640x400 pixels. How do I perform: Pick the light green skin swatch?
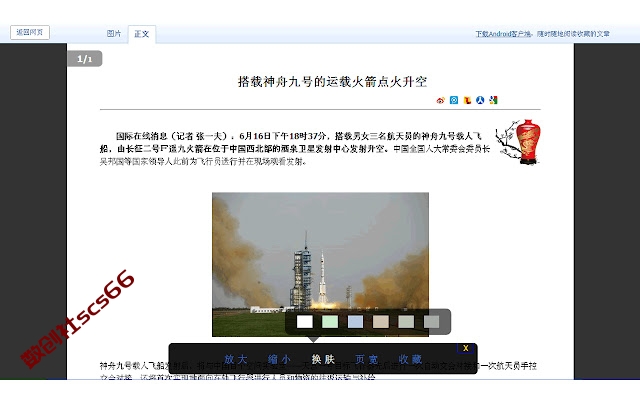[x=330, y=322]
